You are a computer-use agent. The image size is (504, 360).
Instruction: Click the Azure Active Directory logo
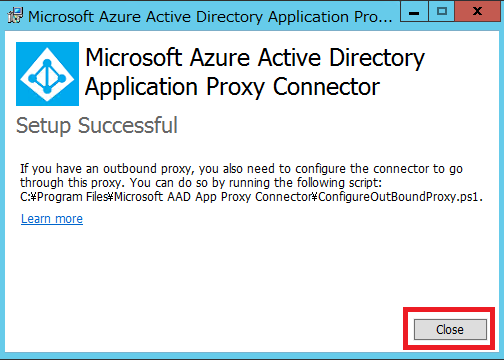tap(47, 74)
